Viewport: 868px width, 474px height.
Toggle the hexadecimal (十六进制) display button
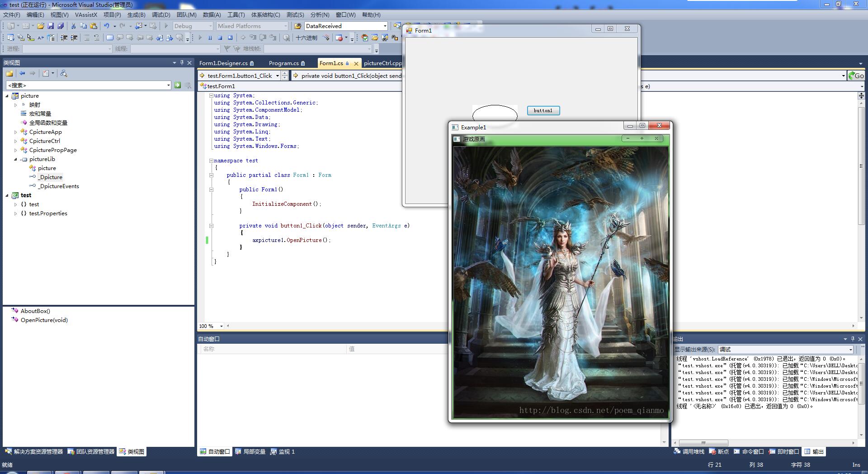(307, 38)
